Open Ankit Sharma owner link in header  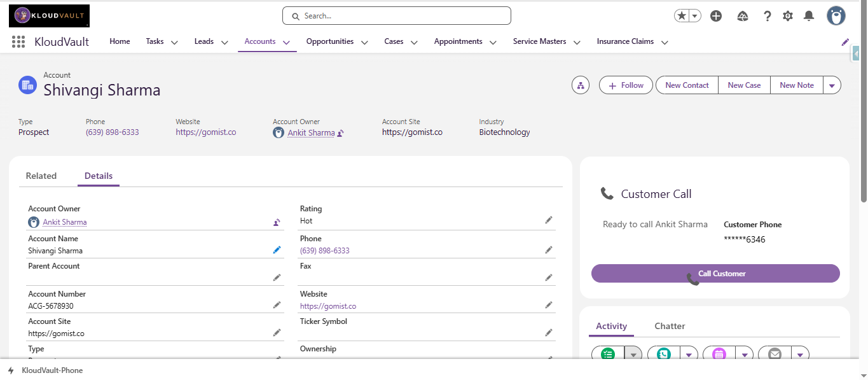click(x=311, y=133)
